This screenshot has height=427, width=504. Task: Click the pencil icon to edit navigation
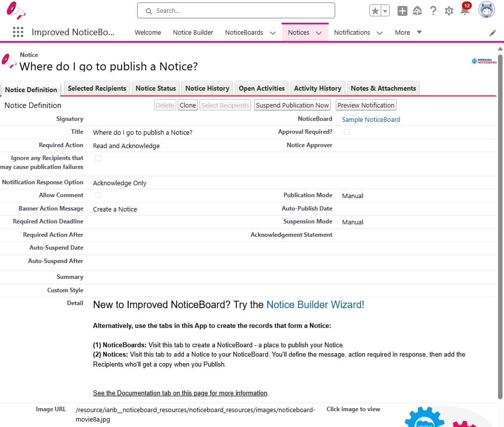coord(493,33)
